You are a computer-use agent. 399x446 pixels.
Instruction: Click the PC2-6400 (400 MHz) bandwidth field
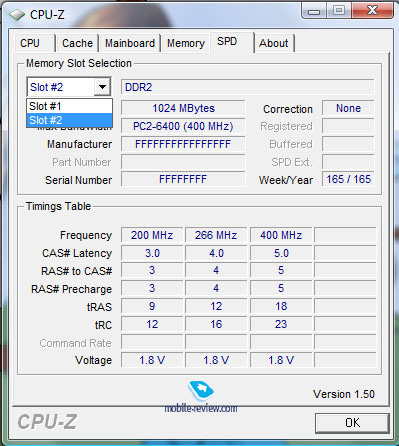pyautogui.click(x=183, y=126)
